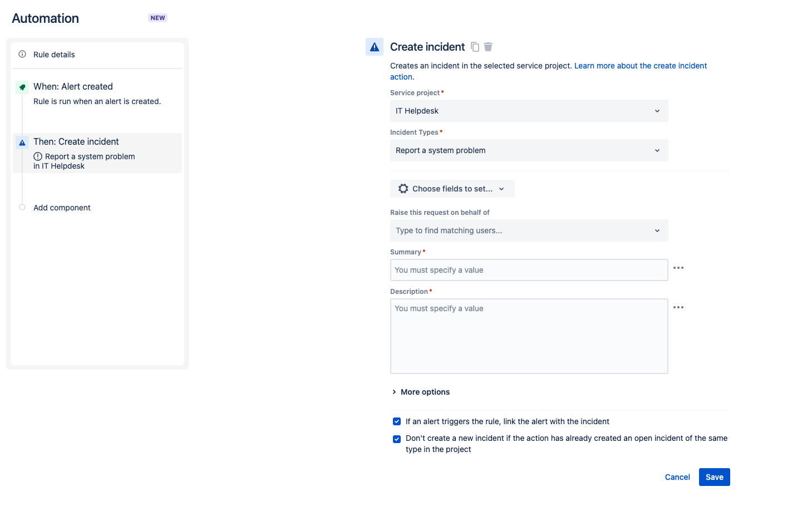Click the Rule details info icon

22,54
